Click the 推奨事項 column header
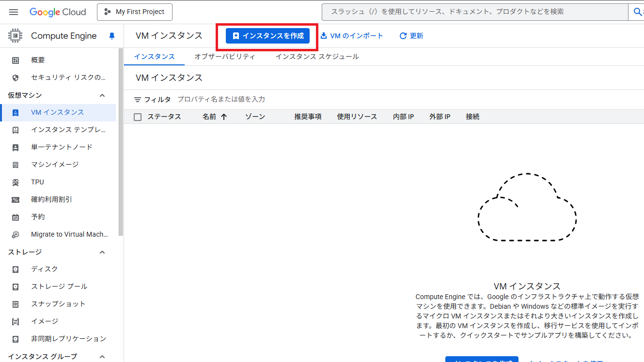Viewport: 644px width, 362px height. tap(308, 117)
